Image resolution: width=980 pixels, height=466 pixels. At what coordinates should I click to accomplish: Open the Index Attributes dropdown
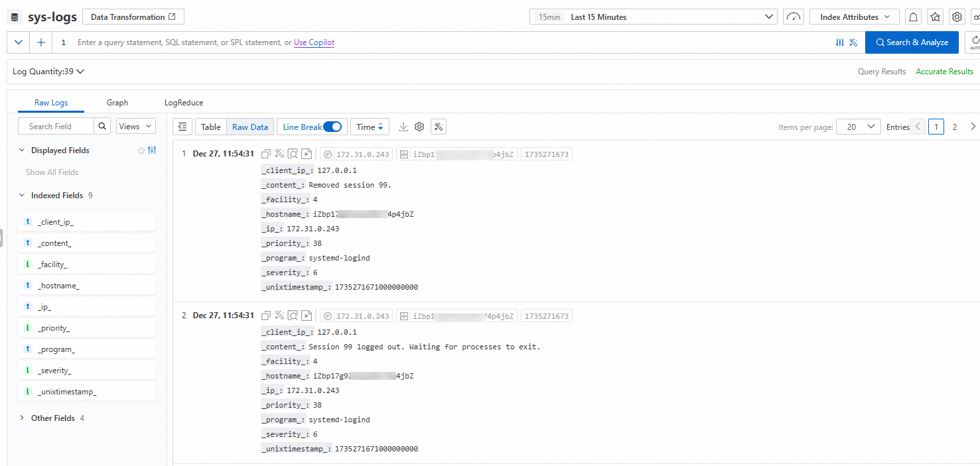pyautogui.click(x=855, y=17)
